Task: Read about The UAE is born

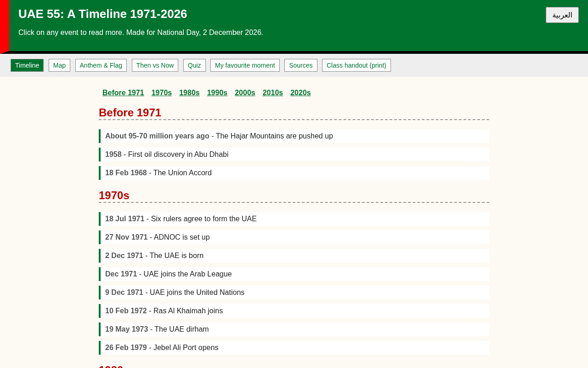Action: coord(294,256)
